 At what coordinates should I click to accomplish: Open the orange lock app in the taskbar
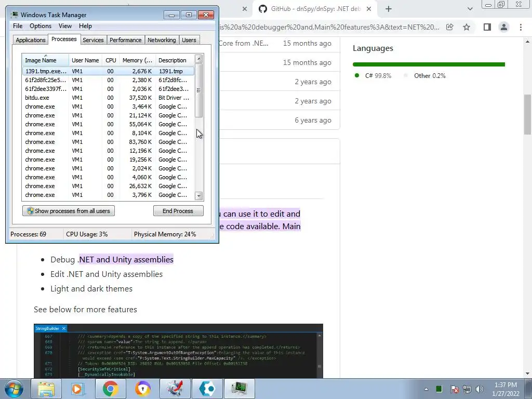pos(142,389)
